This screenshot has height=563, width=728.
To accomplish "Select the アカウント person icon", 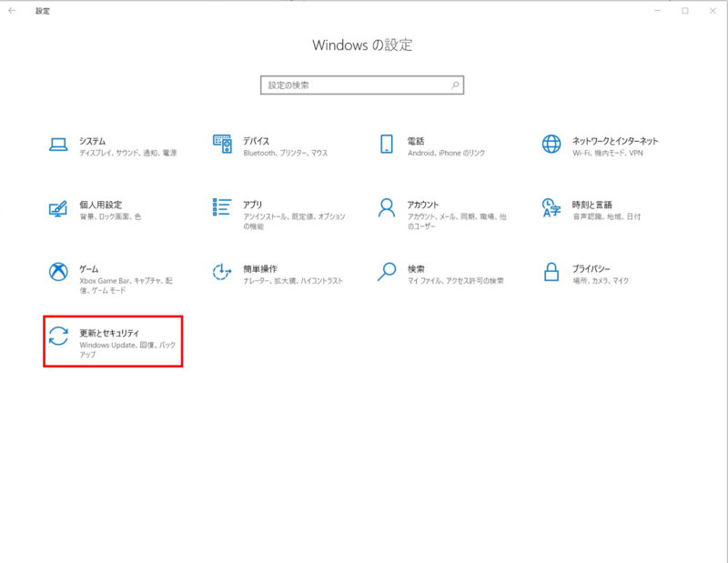I will tap(386, 207).
